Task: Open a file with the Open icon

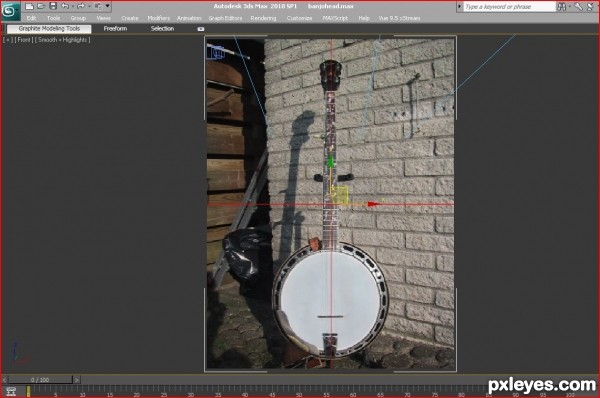Action: pyautogui.click(x=41, y=6)
